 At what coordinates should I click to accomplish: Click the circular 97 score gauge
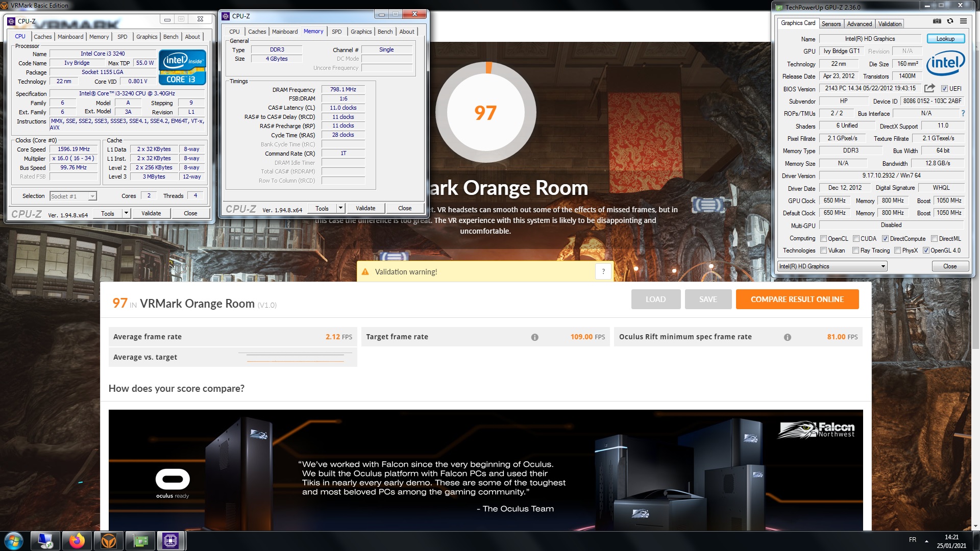click(485, 112)
